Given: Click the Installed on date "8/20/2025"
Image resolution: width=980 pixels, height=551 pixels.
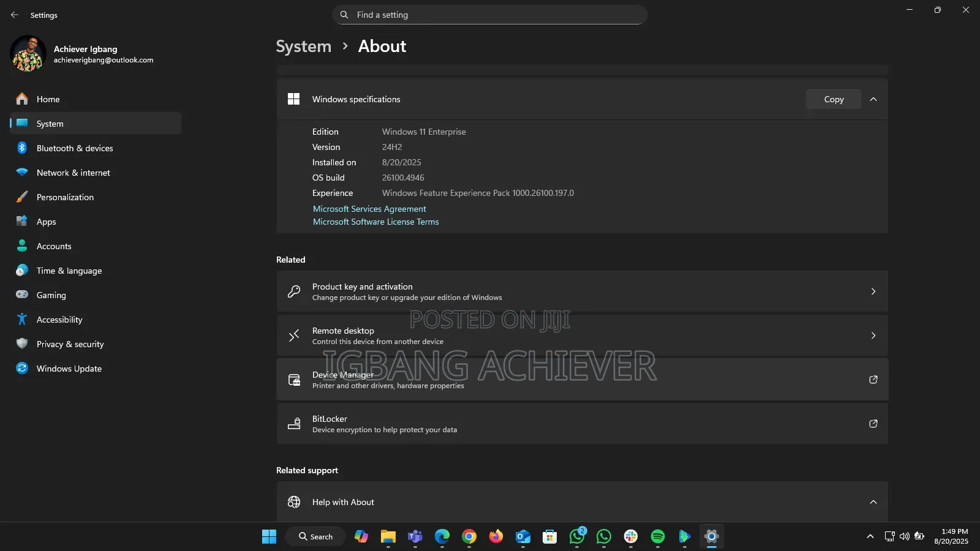Looking at the screenshot, I should pos(402,162).
